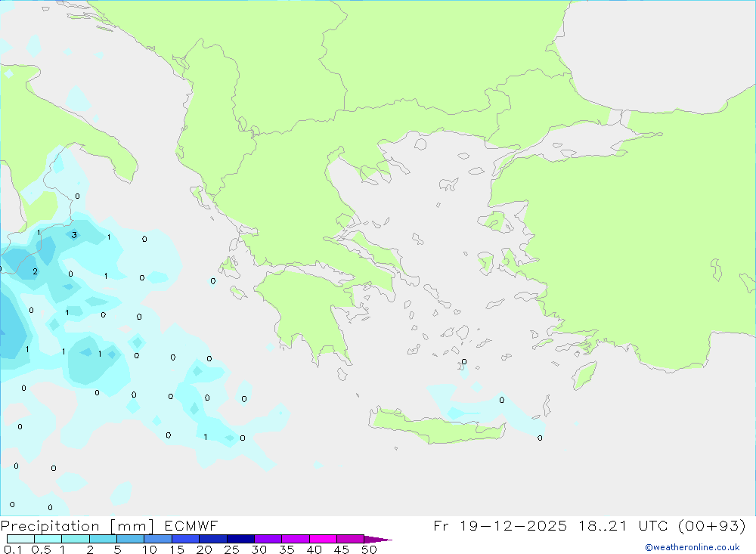Screen dimensions: 756x554
Task: Click the '10' legend scale label
Action: [x=150, y=549]
